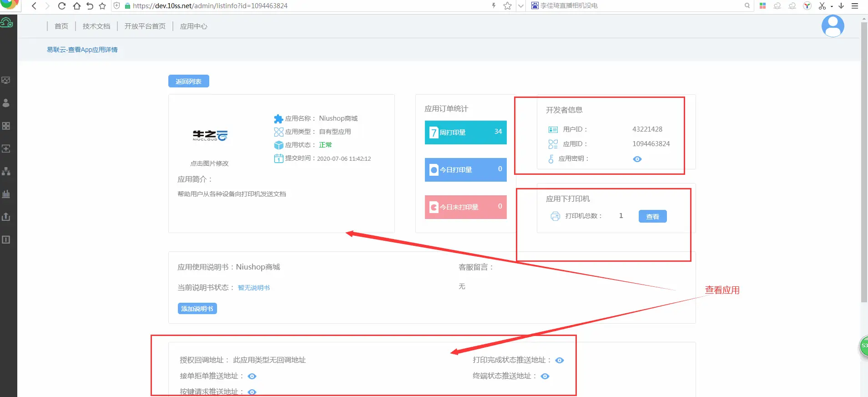Open the bar chart statistics sidebar icon
The image size is (868, 397).
6,194
